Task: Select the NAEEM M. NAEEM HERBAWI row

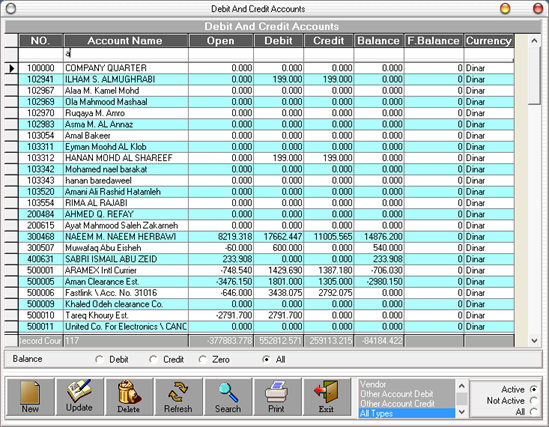Action: pyautogui.click(x=266, y=237)
